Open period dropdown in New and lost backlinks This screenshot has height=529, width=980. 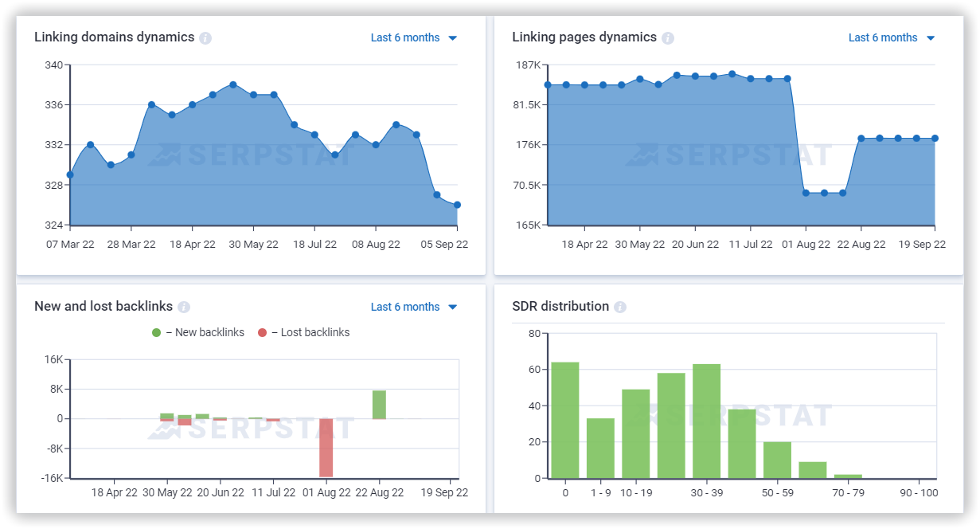click(413, 307)
